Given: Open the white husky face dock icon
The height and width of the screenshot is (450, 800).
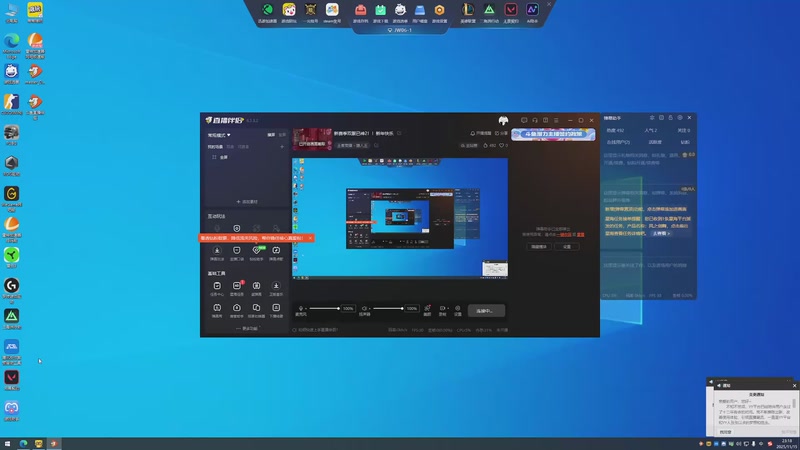Looking at the screenshot, I should click(x=400, y=10).
